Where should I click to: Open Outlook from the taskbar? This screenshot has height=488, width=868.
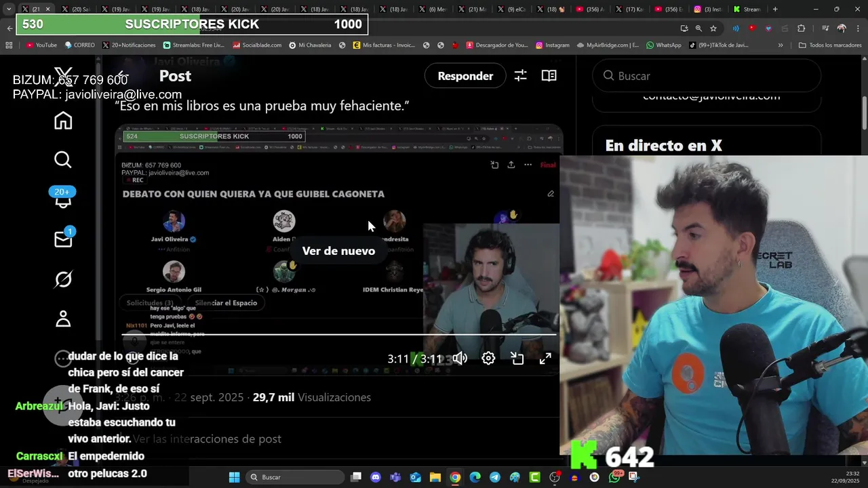point(415,477)
